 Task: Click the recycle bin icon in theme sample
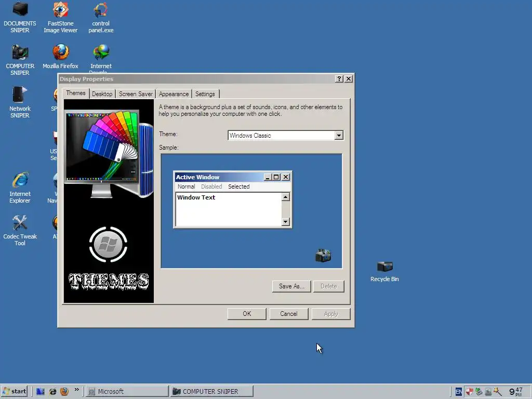coord(323,256)
